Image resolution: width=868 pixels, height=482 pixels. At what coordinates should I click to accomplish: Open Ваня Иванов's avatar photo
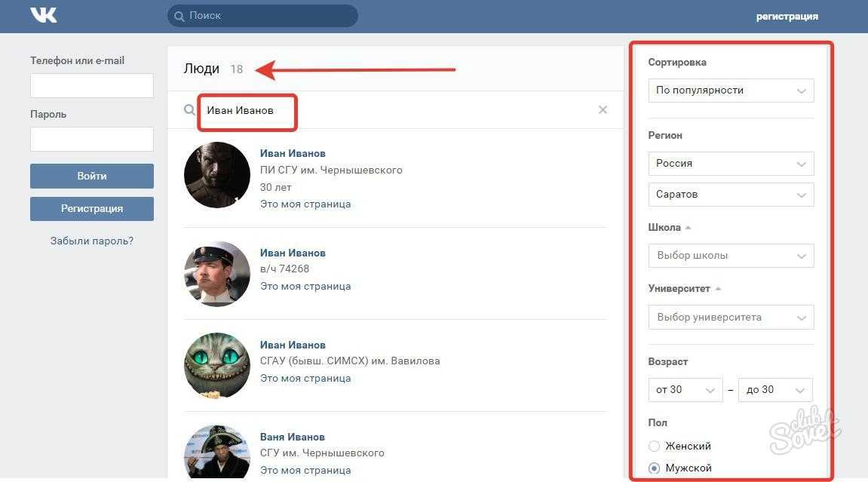(217, 453)
